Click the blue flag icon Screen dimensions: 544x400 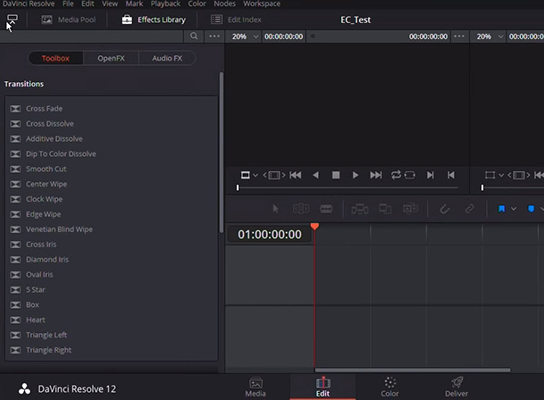pos(501,209)
